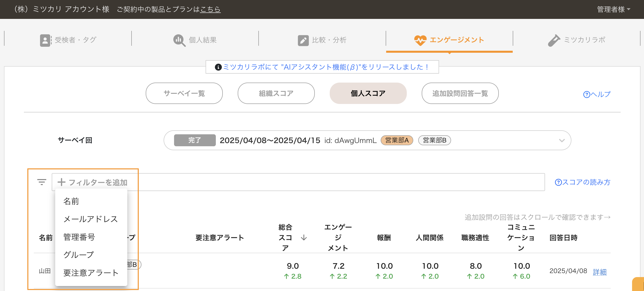
Task: Click the info icon in announcement banner
Action: [x=218, y=67]
